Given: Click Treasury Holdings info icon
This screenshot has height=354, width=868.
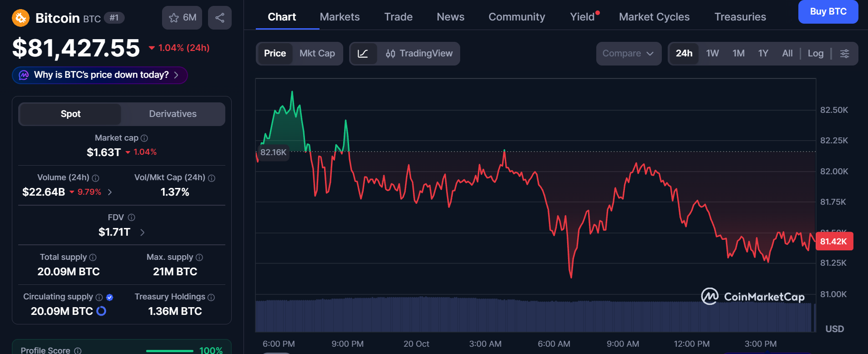Looking at the screenshot, I should tap(211, 297).
